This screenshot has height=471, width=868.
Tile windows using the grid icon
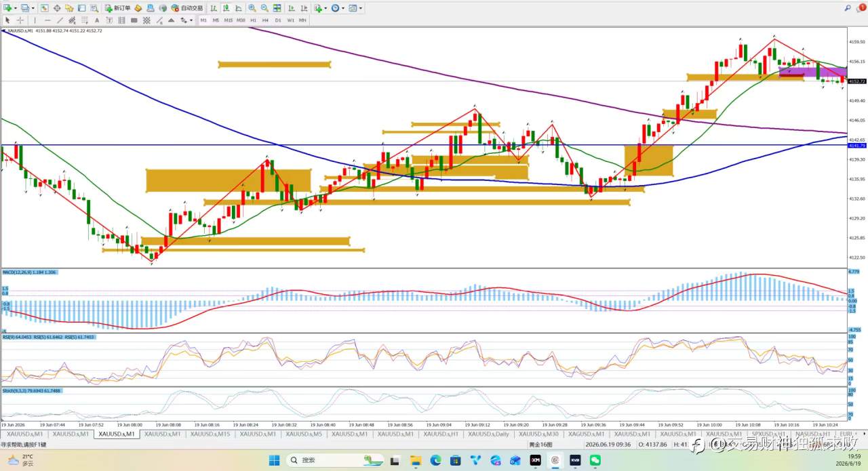pyautogui.click(x=277, y=8)
